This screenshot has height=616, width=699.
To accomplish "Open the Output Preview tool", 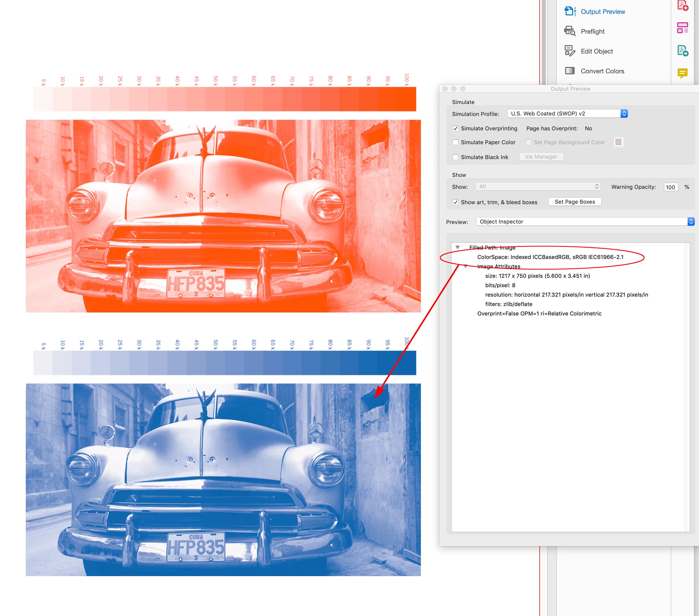I will [x=602, y=12].
